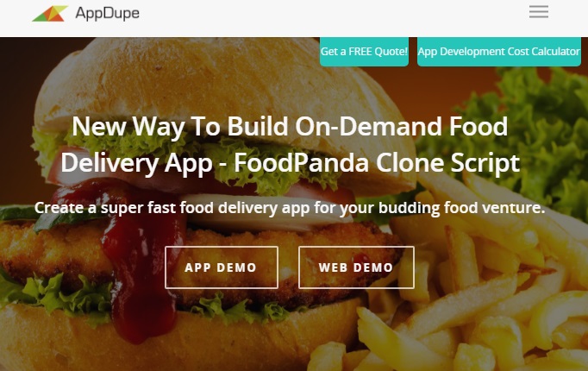Click the AppDupe colorful triangle logo icon
This screenshot has width=588, height=371.
(x=50, y=14)
